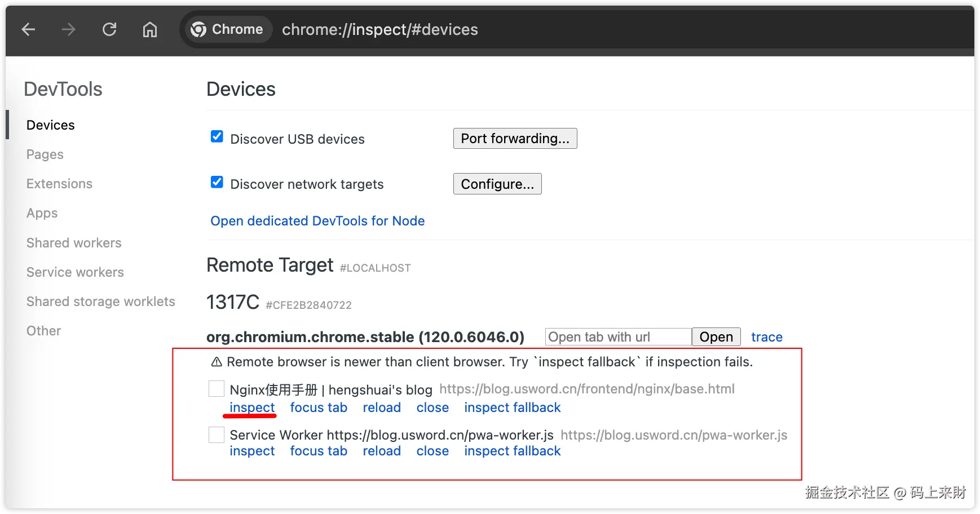Reload the page with the refresh icon
Image resolution: width=980 pixels, height=514 pixels.
[109, 30]
